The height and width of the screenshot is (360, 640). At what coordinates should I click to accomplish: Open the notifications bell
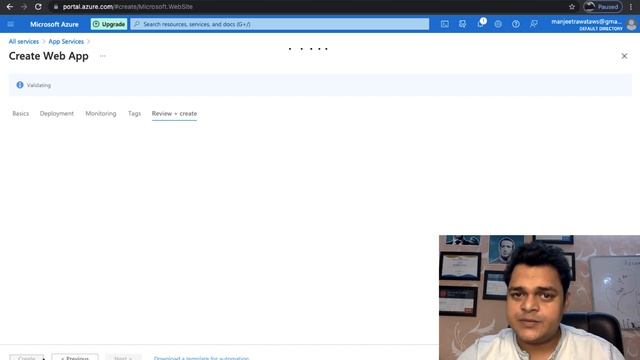coord(480,24)
